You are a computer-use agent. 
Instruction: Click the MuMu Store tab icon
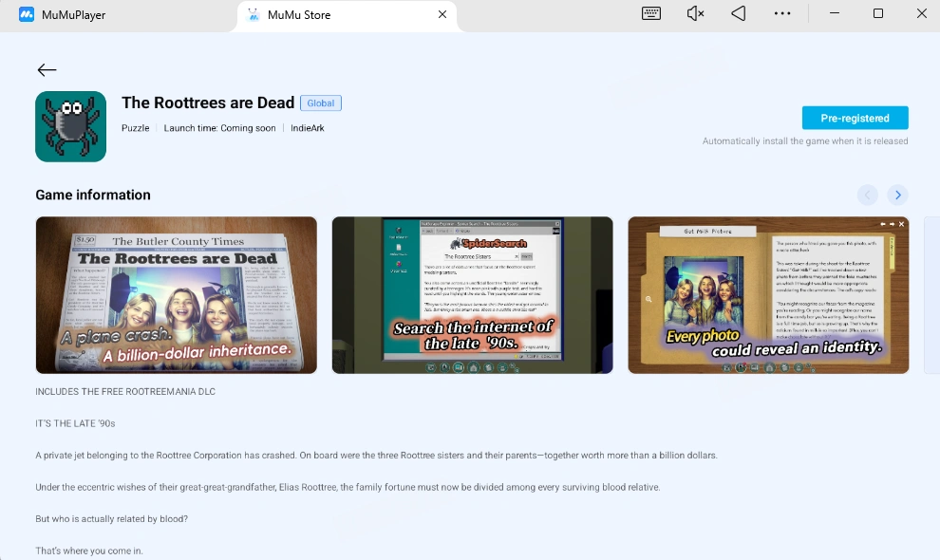pos(254,15)
